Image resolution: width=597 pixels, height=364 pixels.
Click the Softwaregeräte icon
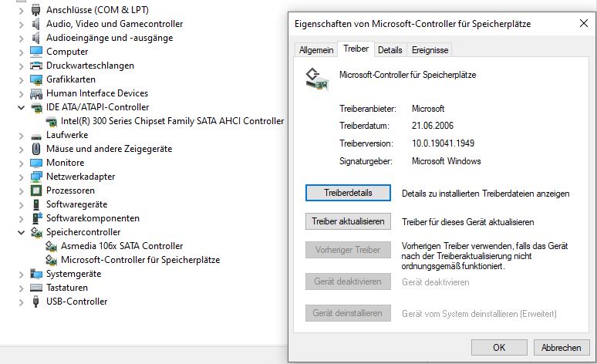35,204
